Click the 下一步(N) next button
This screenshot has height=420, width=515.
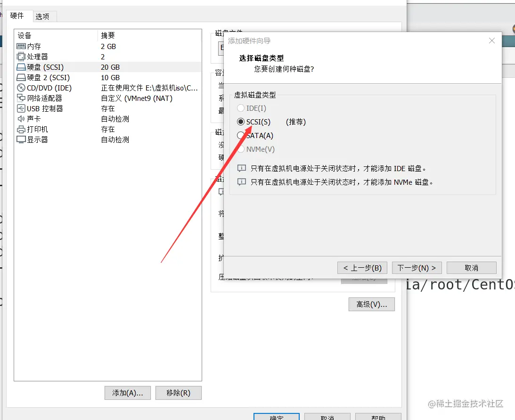coord(417,268)
